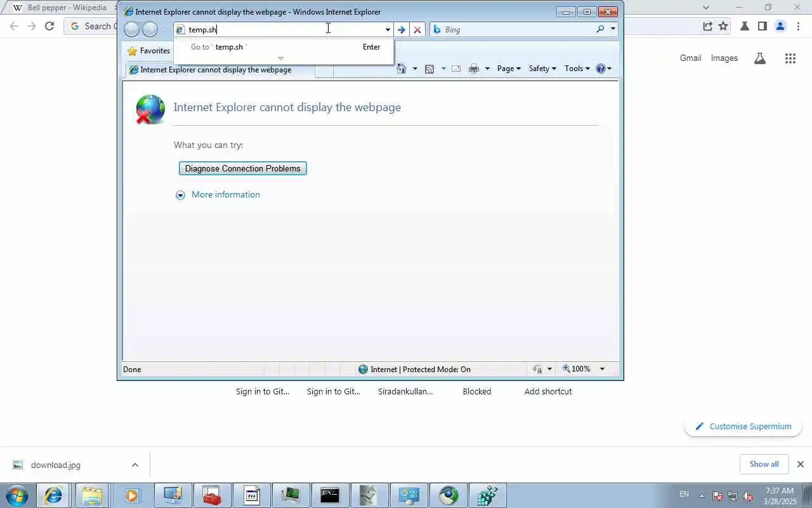Click the 'Blocked' shortcut label
812x508 pixels.
477,391
